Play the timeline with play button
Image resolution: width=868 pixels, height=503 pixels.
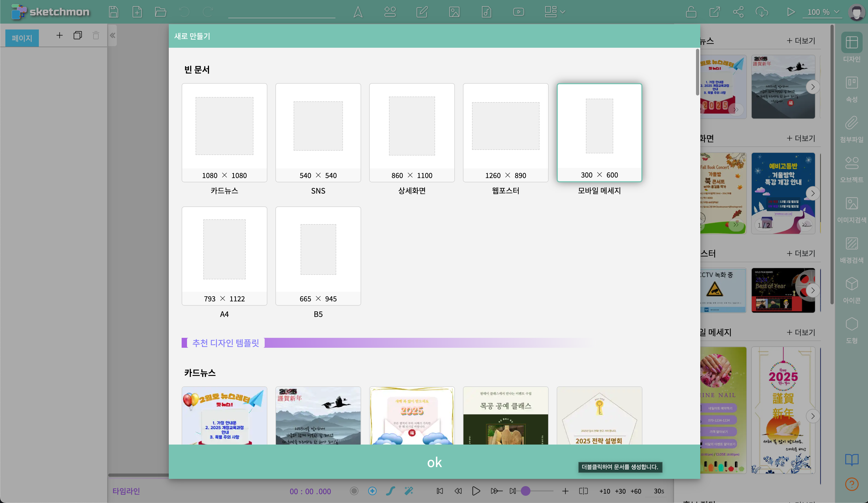tap(476, 491)
